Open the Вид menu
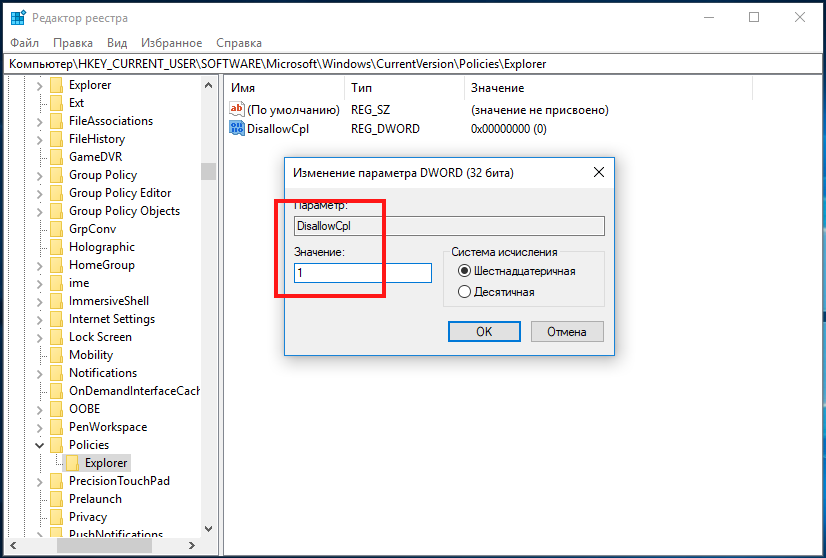The width and height of the screenshot is (826, 558). (117, 43)
